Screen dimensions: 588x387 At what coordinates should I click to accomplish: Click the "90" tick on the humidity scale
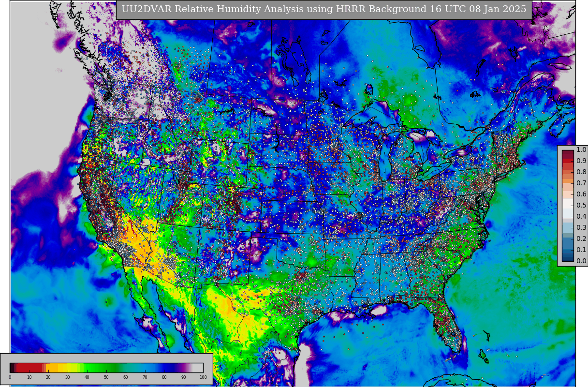[184, 377]
